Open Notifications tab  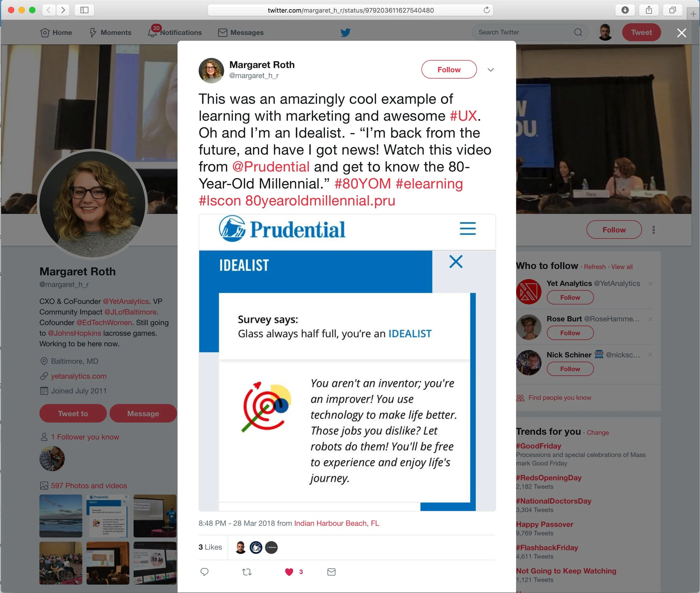click(x=175, y=32)
